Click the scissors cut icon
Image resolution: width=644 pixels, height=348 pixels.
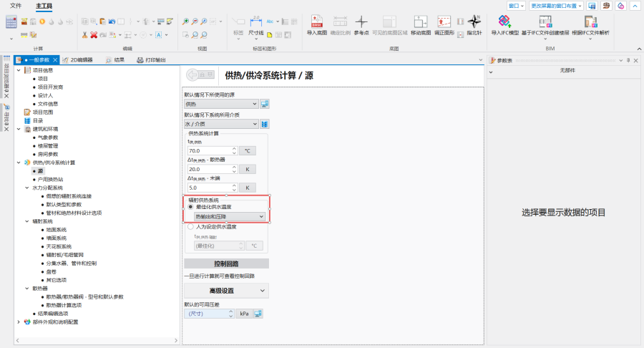[x=84, y=34]
